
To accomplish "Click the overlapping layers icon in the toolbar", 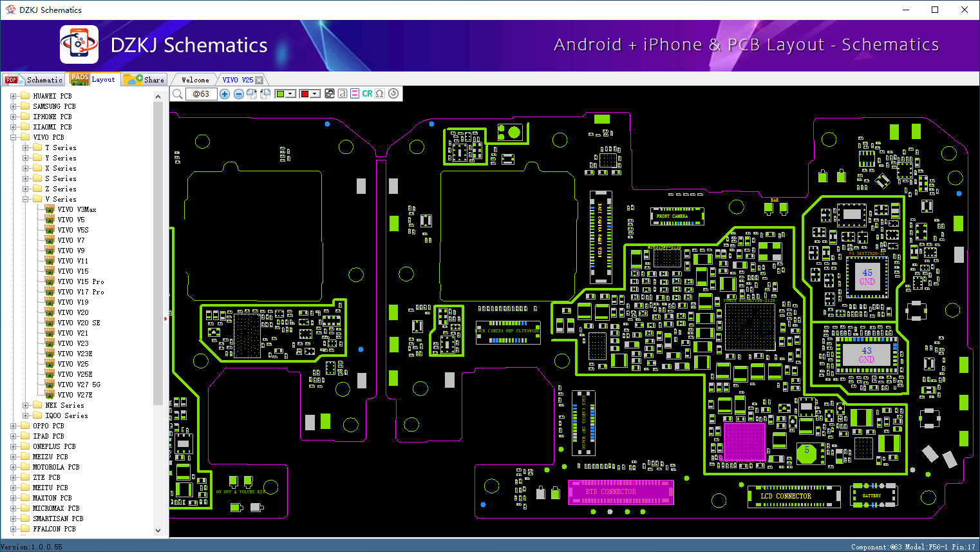I will 330,93.
